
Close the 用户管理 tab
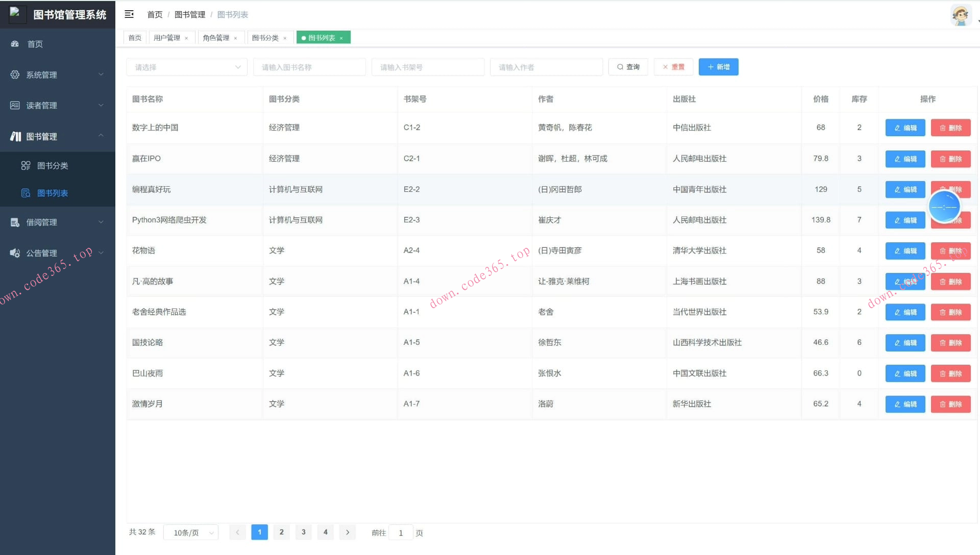187,37
